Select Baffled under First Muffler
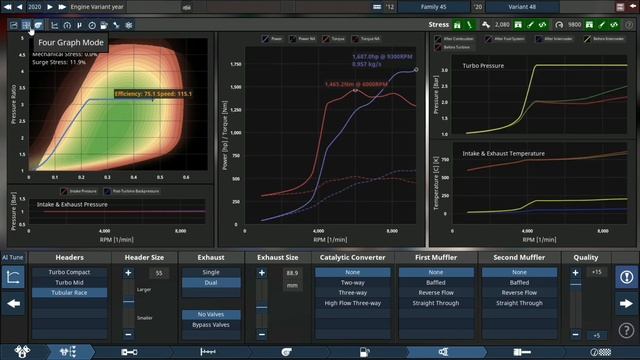Viewport: 640px width, 360px height. click(436, 282)
